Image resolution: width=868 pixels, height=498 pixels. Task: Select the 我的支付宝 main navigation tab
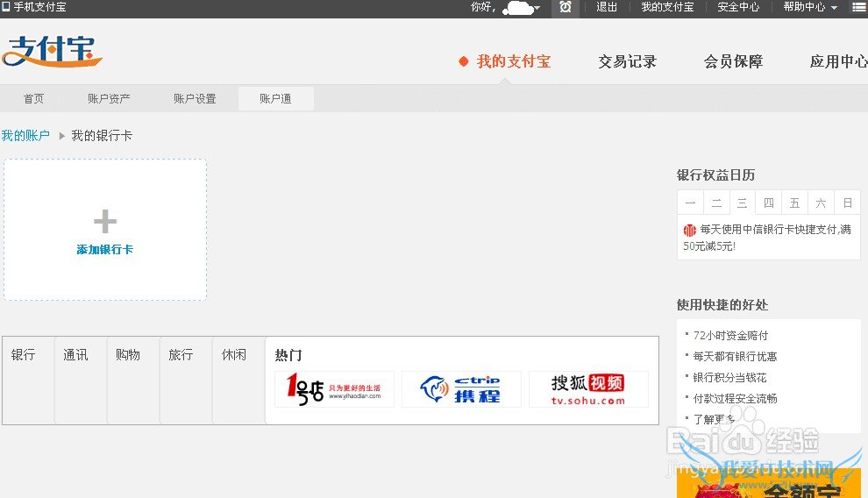click(x=514, y=61)
